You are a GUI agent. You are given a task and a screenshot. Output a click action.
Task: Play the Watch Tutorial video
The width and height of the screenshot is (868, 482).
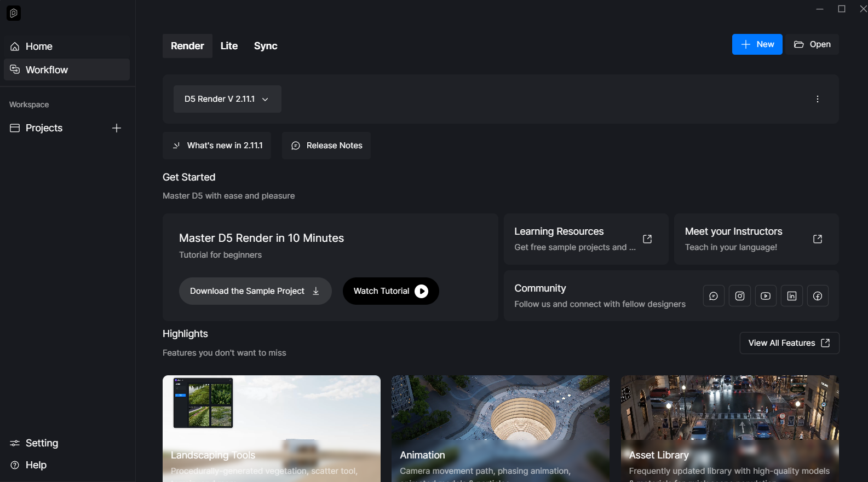tap(390, 291)
